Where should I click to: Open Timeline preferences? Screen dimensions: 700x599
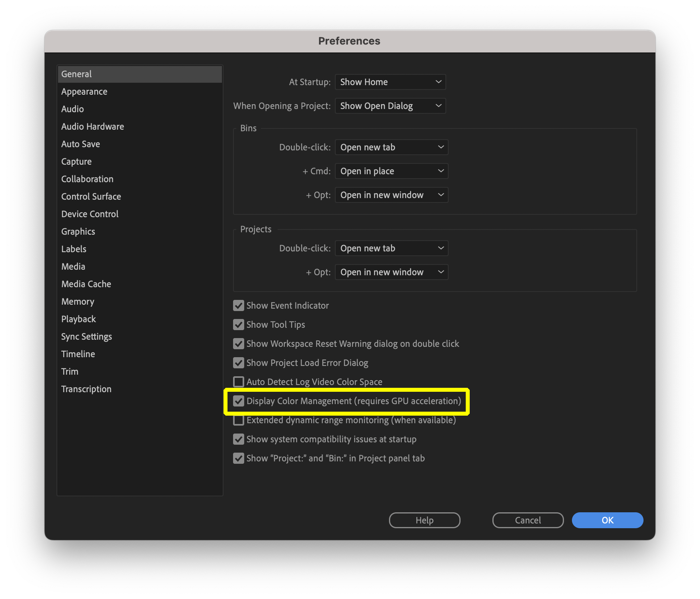[x=140, y=354]
